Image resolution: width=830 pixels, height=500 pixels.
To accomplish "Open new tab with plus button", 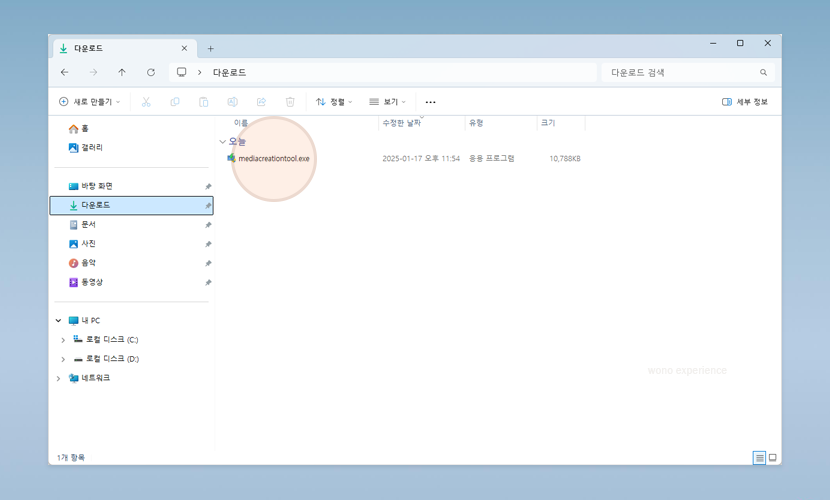I will (210, 49).
